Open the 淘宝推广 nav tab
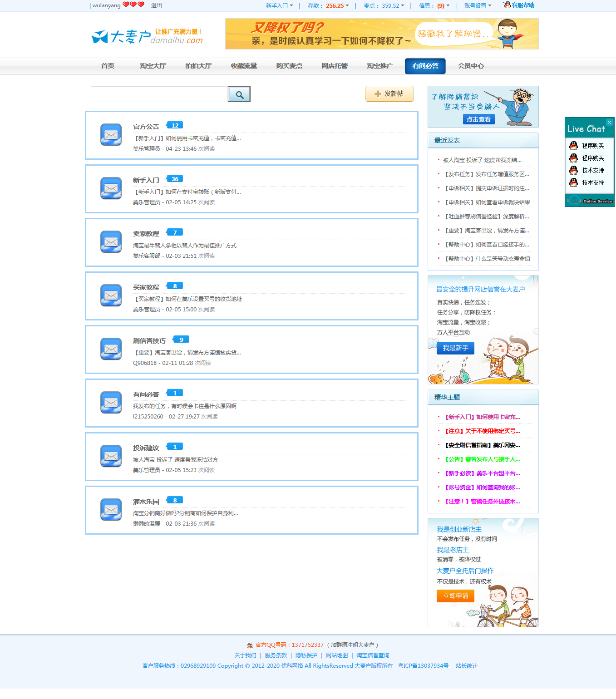This screenshot has width=616, height=699. pyautogui.click(x=380, y=66)
